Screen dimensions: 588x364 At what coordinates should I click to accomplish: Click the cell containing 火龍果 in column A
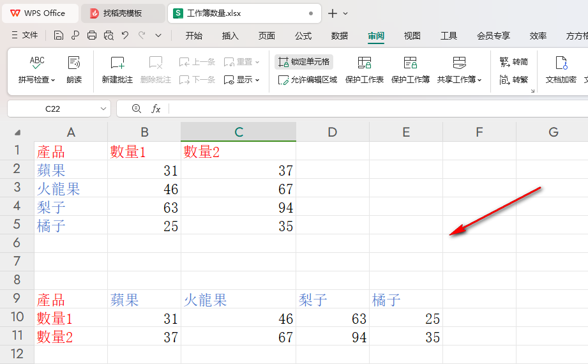pos(71,188)
